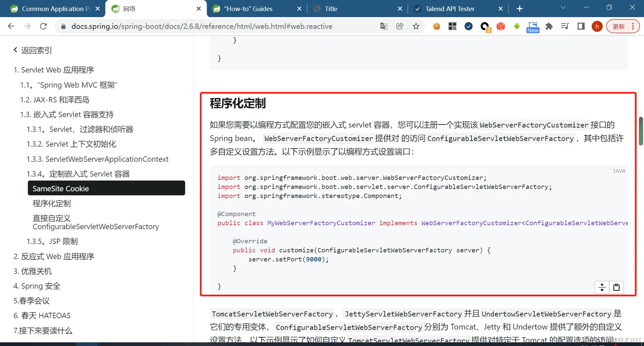The width and height of the screenshot is (644, 346).
Task: Close the 网络 tab
Action: 199,9
